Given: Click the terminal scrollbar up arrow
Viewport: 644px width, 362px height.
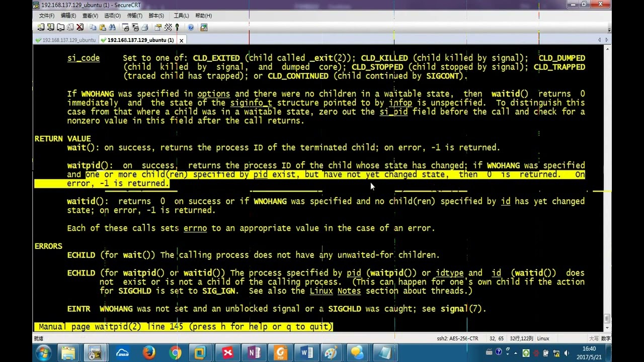Looking at the screenshot, I should (x=607, y=49).
